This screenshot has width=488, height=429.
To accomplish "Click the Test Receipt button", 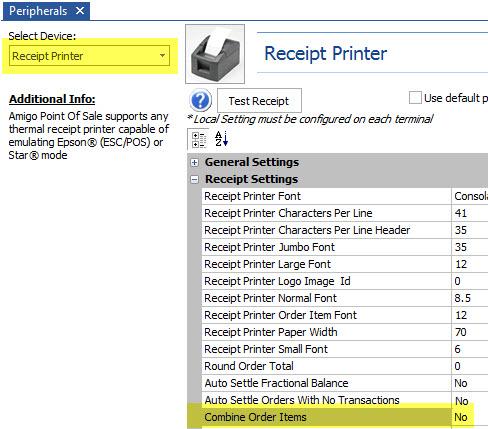I will (x=259, y=101).
